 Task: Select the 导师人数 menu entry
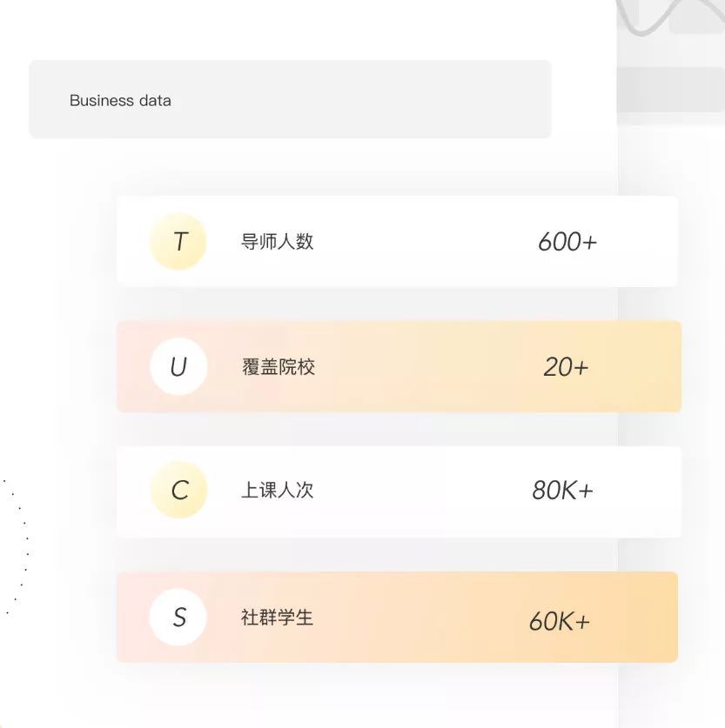276,242
